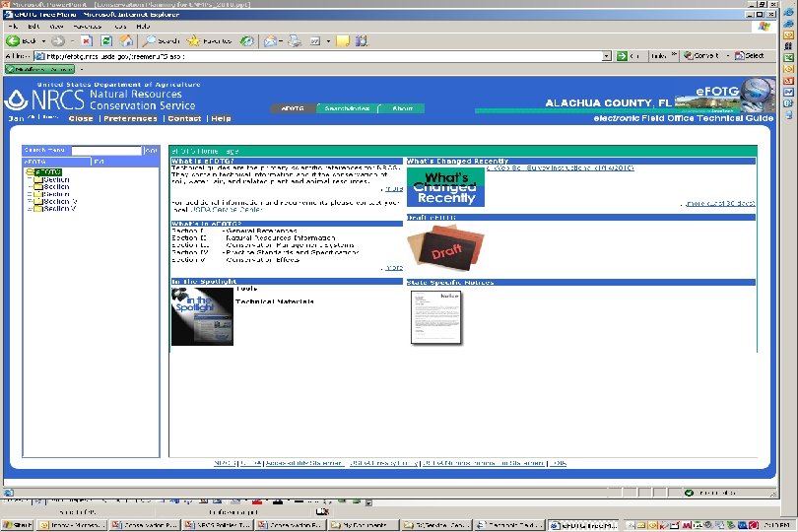Click the Links toolbar label

click(x=658, y=56)
